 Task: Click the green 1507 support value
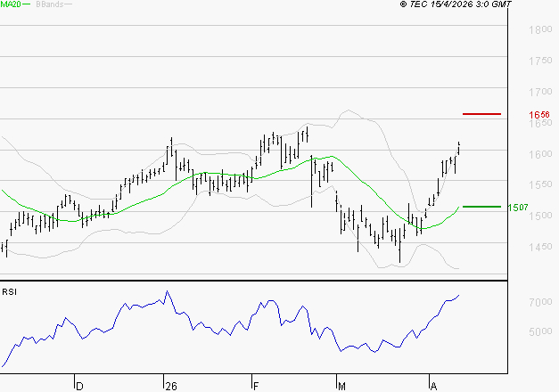(518, 208)
